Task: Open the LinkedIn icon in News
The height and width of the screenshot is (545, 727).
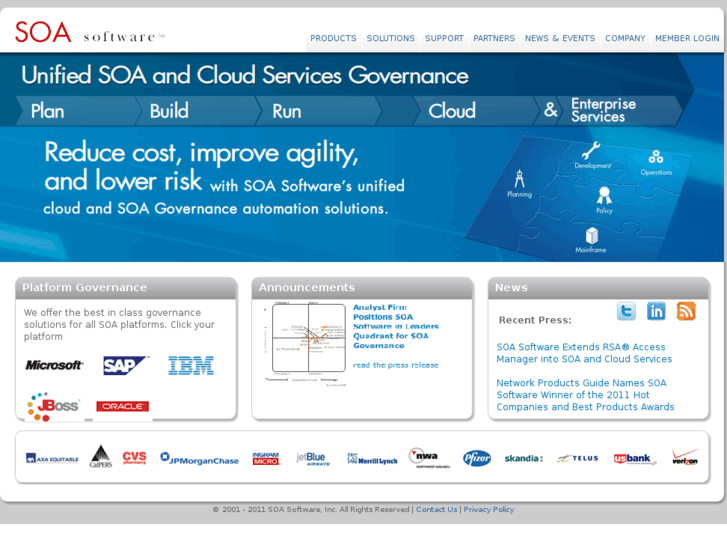Action: click(x=656, y=311)
